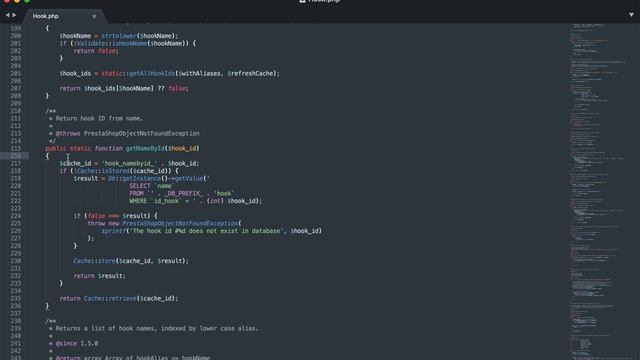Click on getNameById function name

pos(145,149)
